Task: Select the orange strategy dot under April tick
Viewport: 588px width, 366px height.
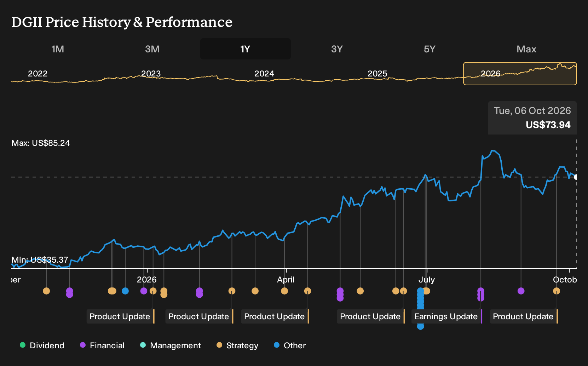Action: coord(284,291)
